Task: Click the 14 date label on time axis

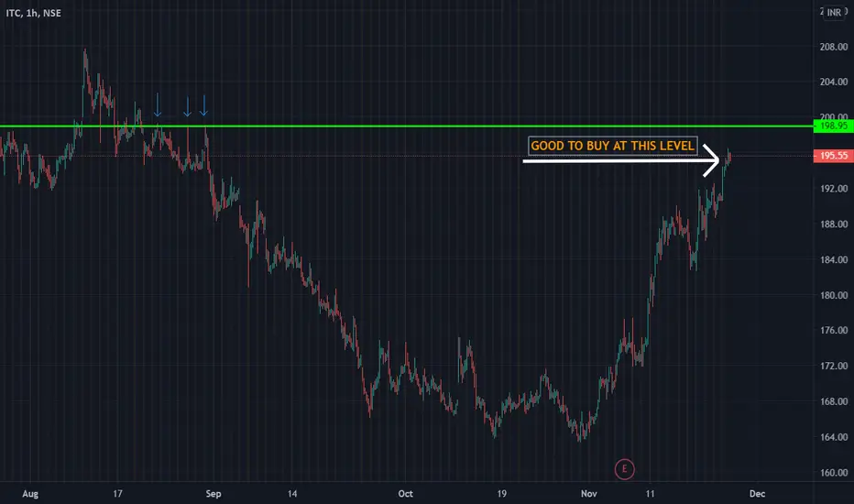Action: tap(292, 494)
